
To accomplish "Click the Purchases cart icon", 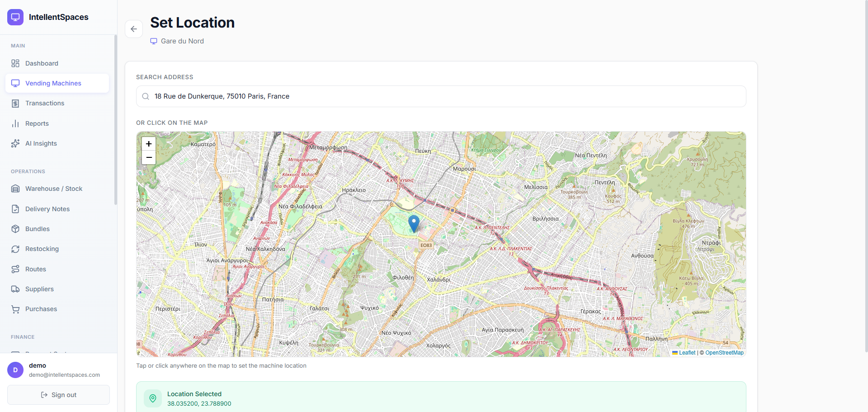I will (x=15, y=309).
